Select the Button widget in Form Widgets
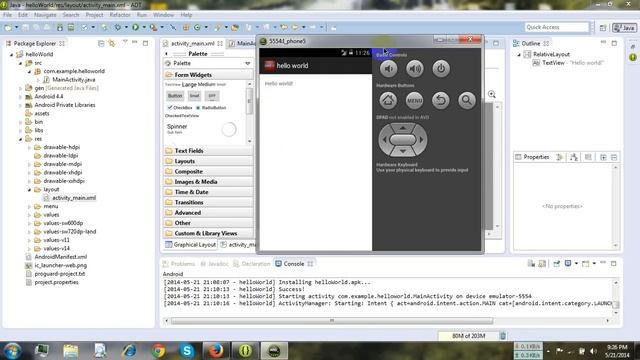The width and height of the screenshot is (640, 360). (175, 96)
